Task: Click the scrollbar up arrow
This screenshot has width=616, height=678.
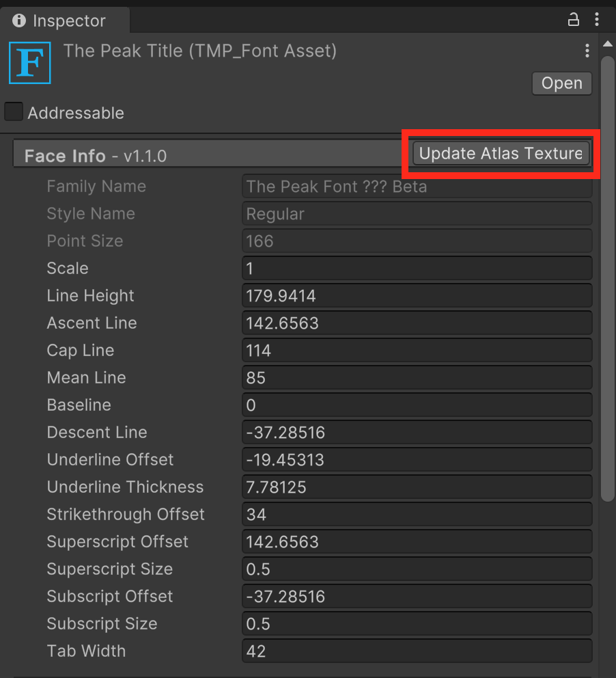Action: click(607, 45)
